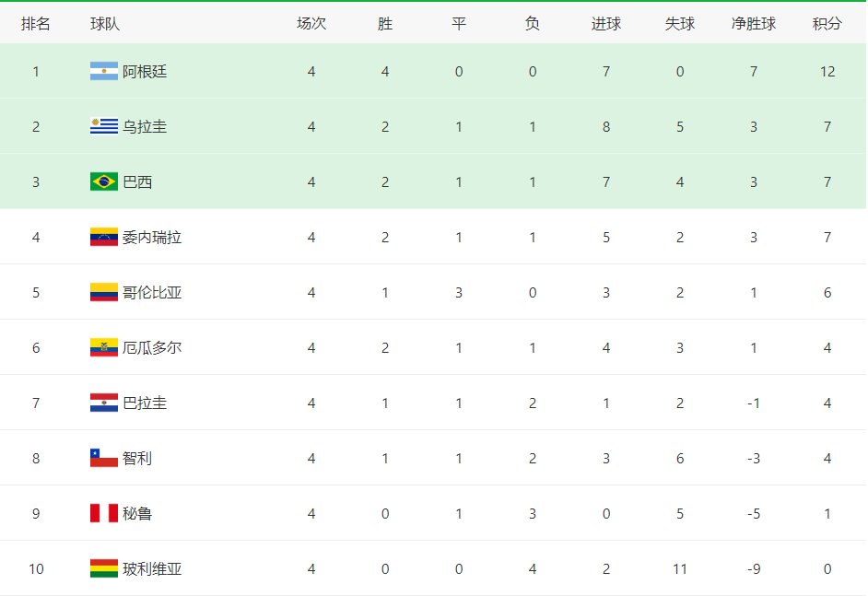Image resolution: width=868 pixels, height=596 pixels.
Task: Open the 哥伦比亚 team name
Action: pos(152,292)
